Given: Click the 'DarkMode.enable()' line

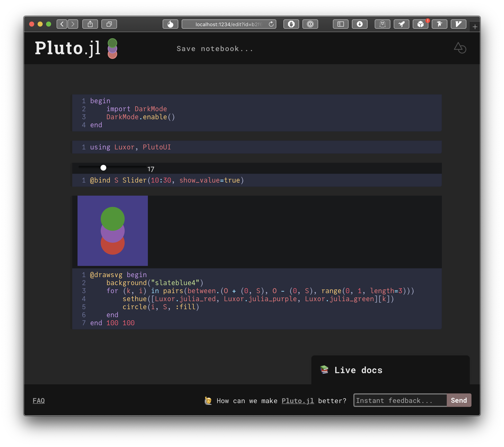Looking at the screenshot, I should pyautogui.click(x=140, y=117).
